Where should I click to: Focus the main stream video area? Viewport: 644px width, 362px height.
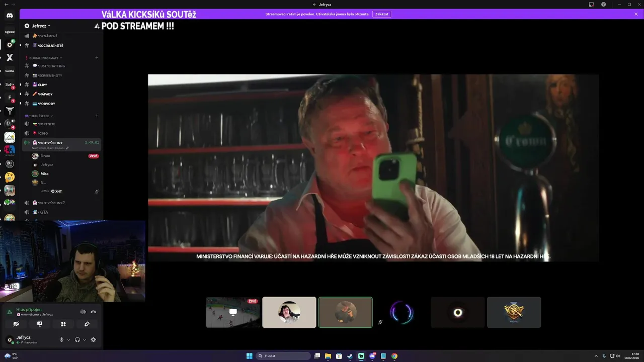coord(373,168)
